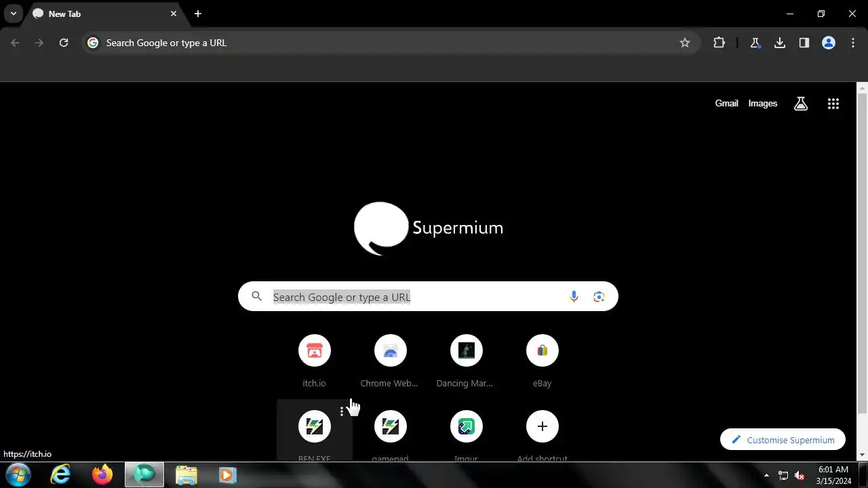Open the gamepad shortcut
The width and height of the screenshot is (868, 488).
(390, 431)
